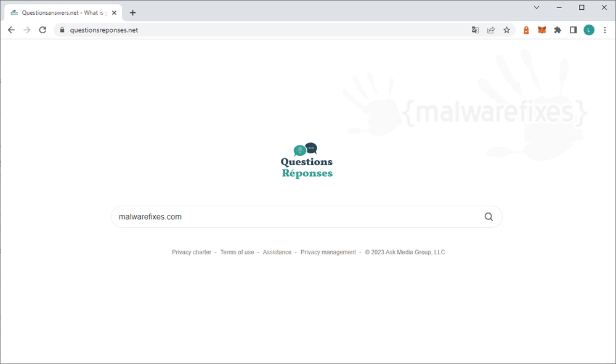Open the Privacy management link
This screenshot has width=616, height=364.
[x=328, y=252]
